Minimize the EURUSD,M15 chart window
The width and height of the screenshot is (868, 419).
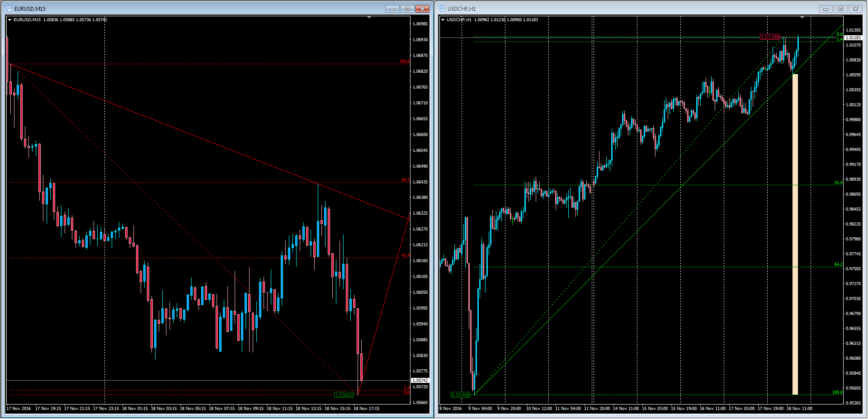392,9
